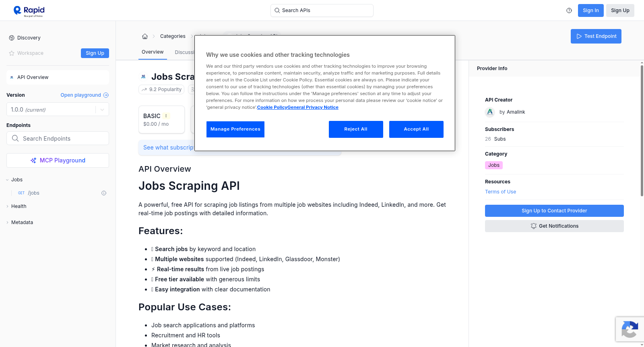The width and height of the screenshot is (644, 347).
Task: Open the General Privacy Notice link
Action: [313, 108]
